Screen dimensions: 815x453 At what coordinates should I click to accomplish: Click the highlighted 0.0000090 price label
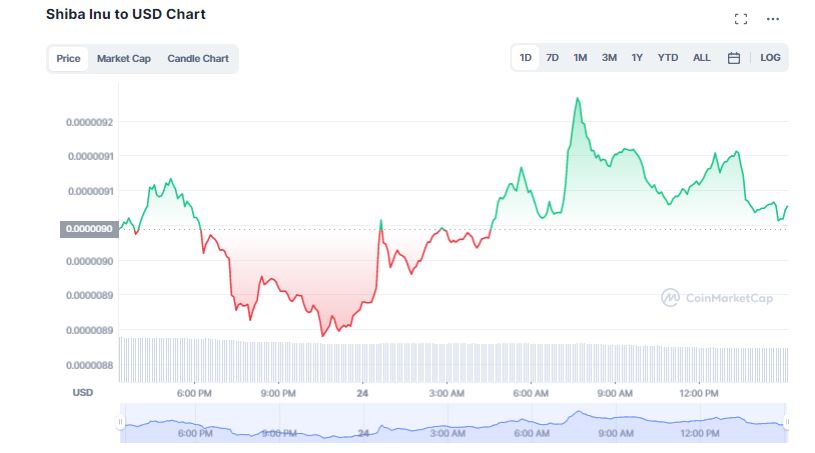(89, 229)
